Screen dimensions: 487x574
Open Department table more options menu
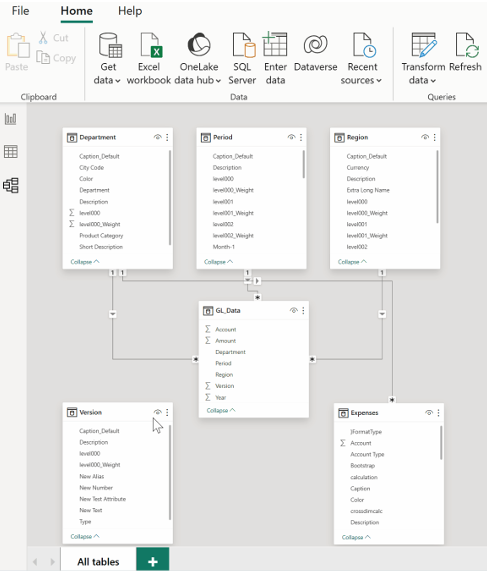tap(167, 137)
